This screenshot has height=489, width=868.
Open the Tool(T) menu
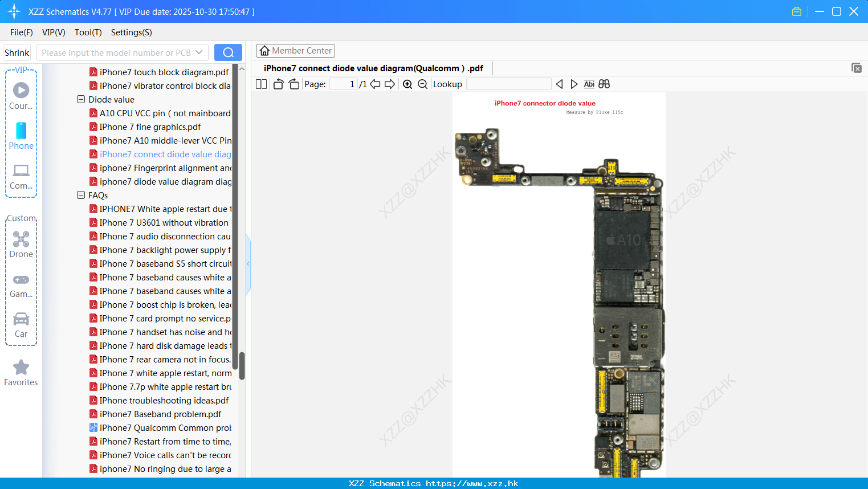(x=88, y=32)
